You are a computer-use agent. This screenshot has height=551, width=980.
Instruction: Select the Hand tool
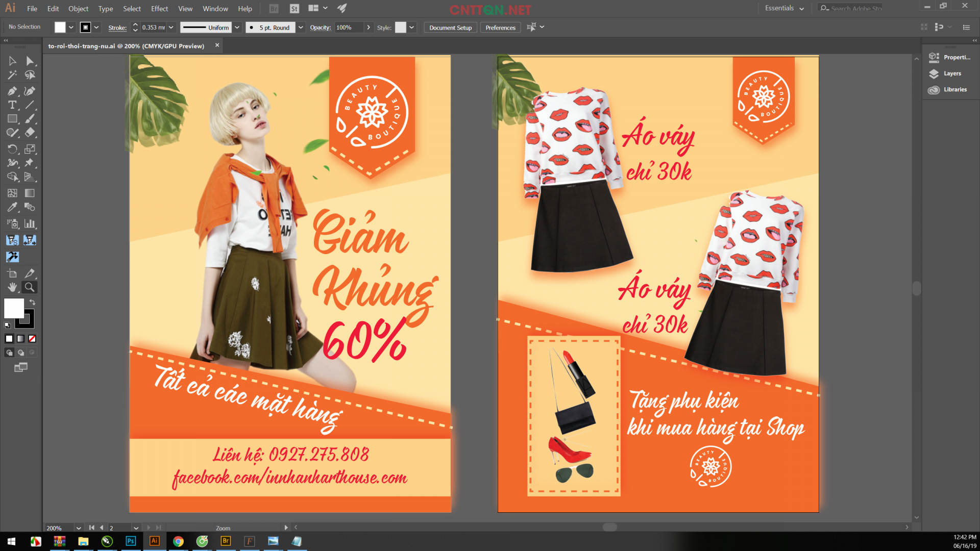(x=12, y=287)
